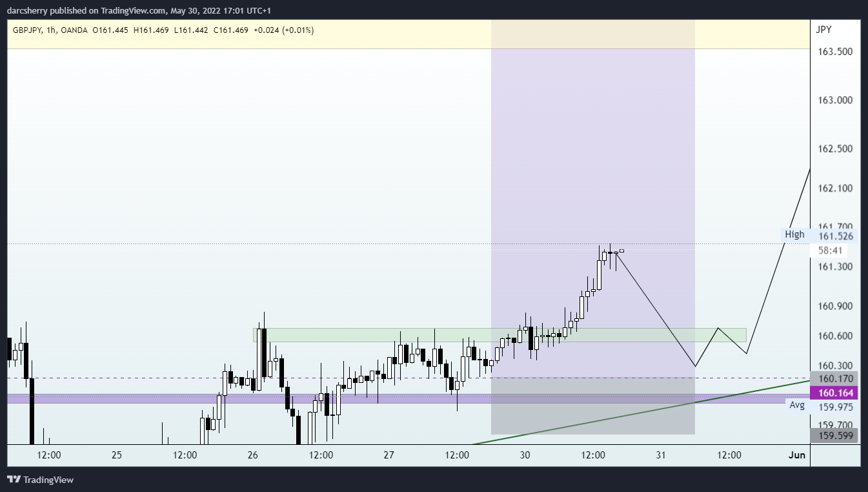Click the 31 date label on time axis
Image resolution: width=868 pixels, height=492 pixels.
click(x=661, y=455)
